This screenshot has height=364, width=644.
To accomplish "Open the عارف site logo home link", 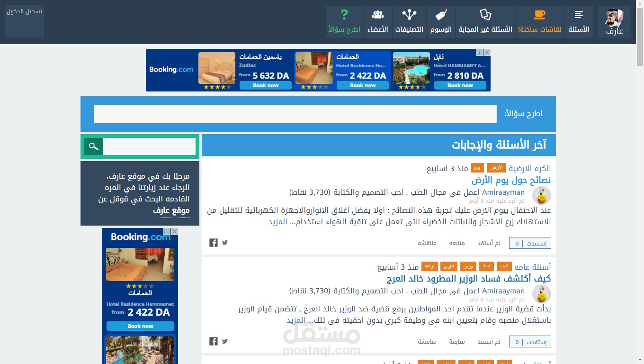I will point(614,22).
